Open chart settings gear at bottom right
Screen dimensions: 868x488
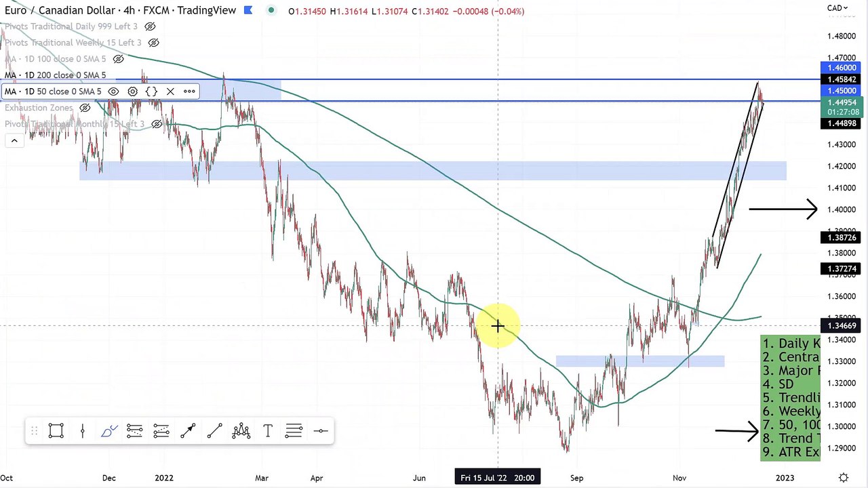point(843,478)
